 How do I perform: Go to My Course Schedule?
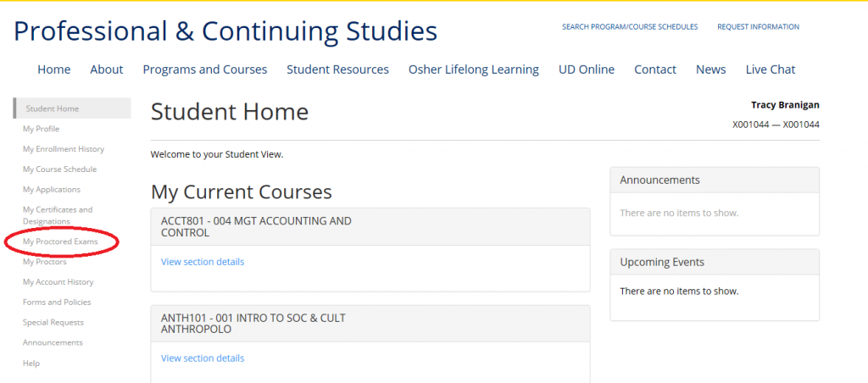coord(59,169)
